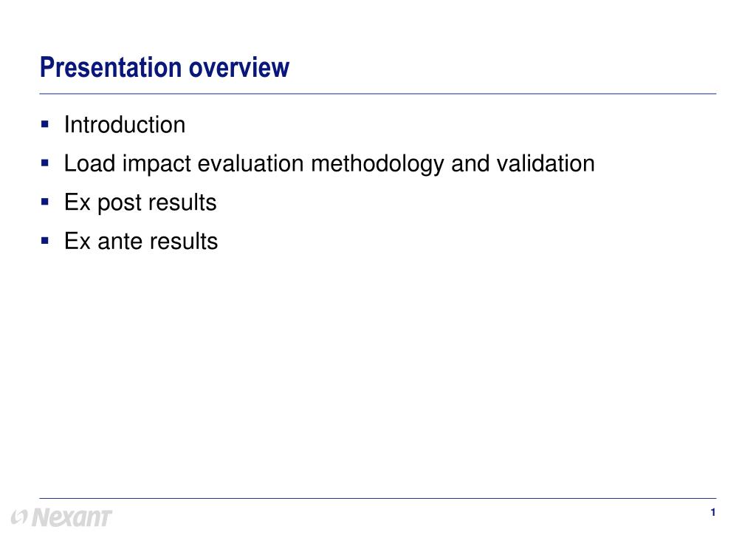Click the horizontal footer line above logo
Viewport: 756px width, 535px height.
point(378,498)
